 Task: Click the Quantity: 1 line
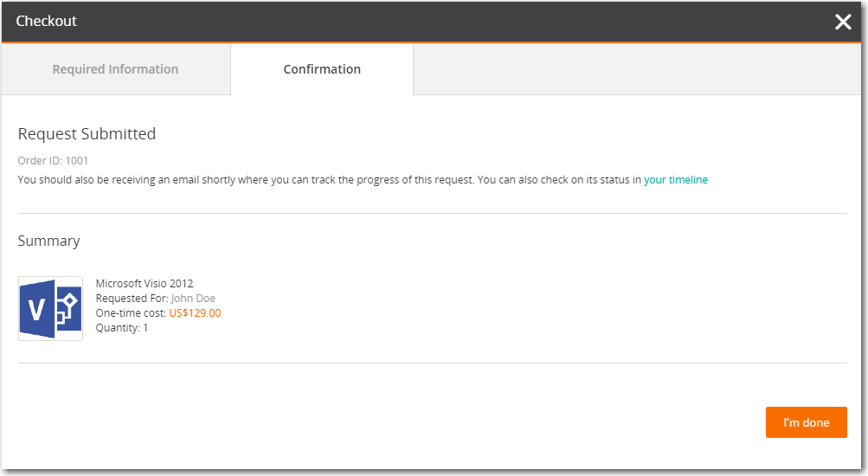(122, 328)
